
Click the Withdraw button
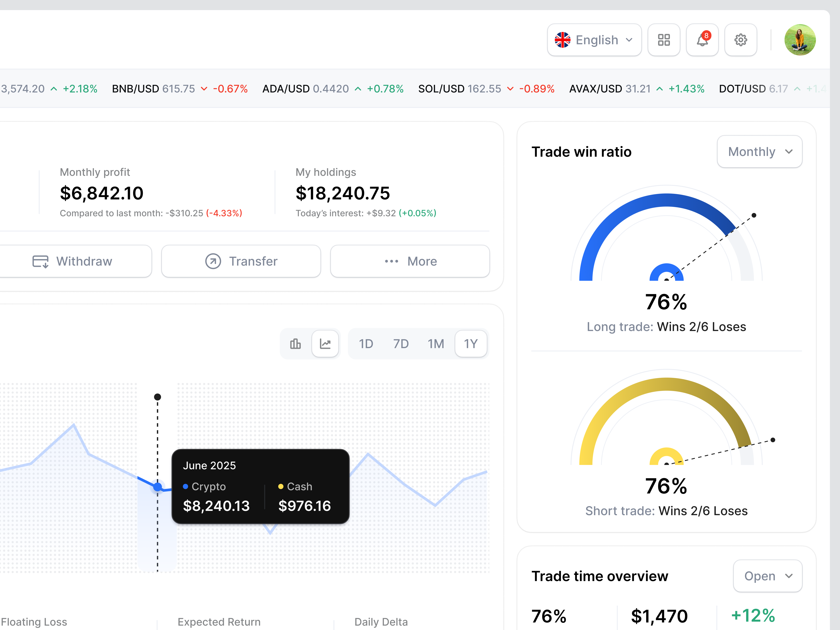coord(72,261)
